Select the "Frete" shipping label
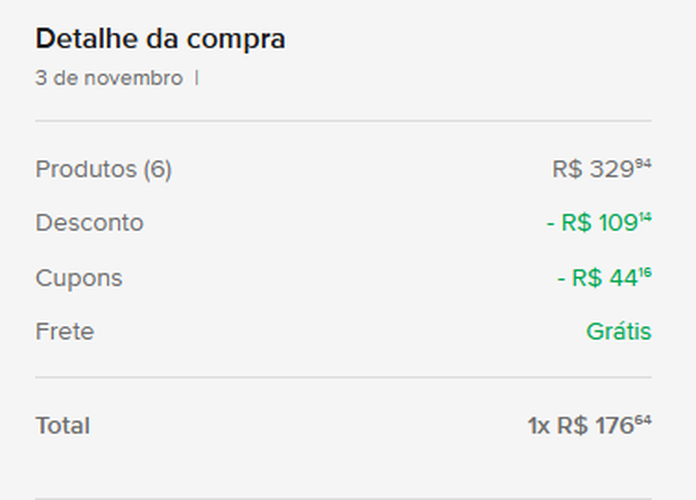 pyautogui.click(x=64, y=331)
